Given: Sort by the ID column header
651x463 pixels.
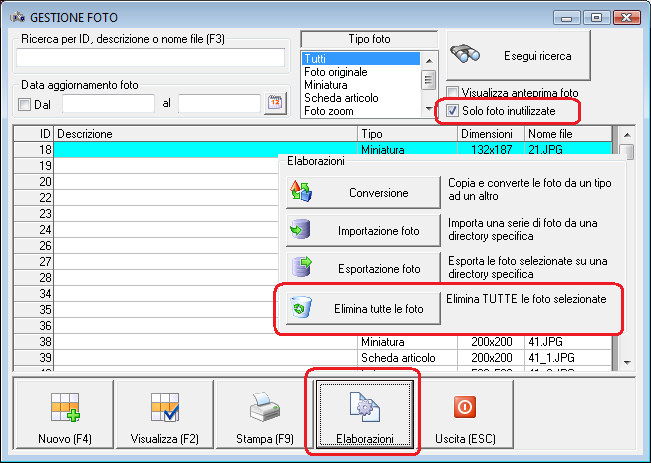Looking at the screenshot, I should point(34,134).
